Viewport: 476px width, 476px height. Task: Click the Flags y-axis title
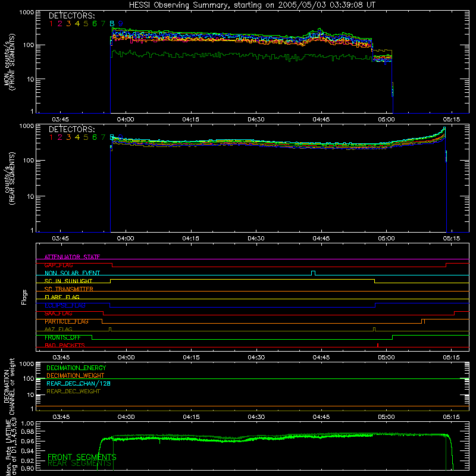tap(24, 297)
